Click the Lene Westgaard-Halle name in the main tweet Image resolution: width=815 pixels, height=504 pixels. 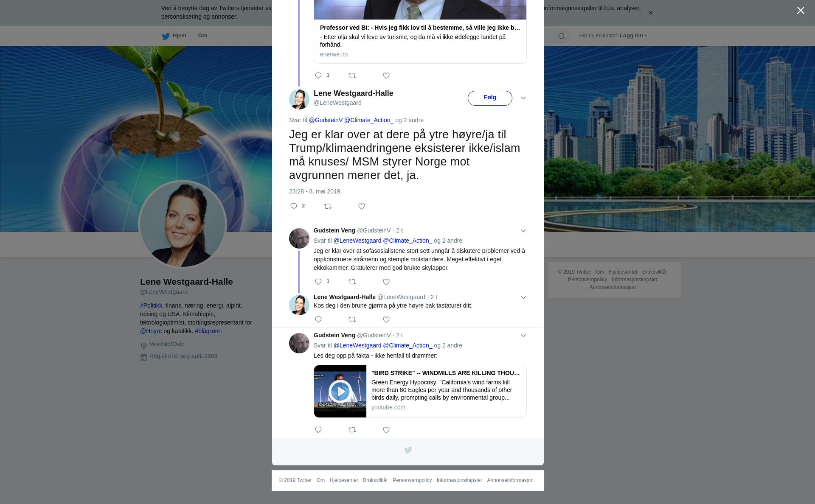[x=354, y=93]
